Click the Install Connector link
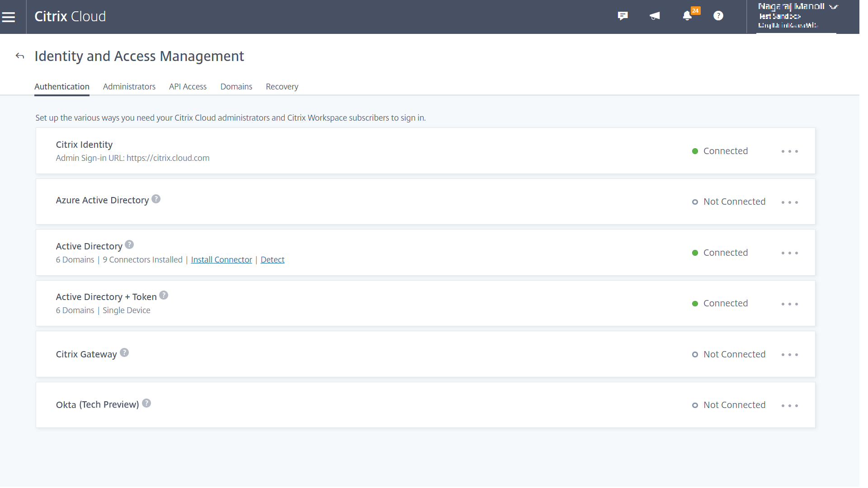868x488 pixels. pyautogui.click(x=222, y=260)
